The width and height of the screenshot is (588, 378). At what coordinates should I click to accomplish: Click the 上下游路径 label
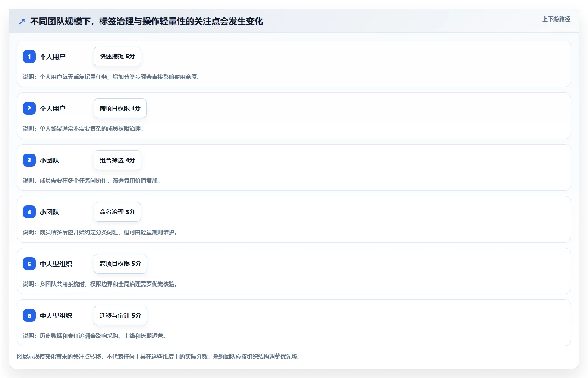556,19
